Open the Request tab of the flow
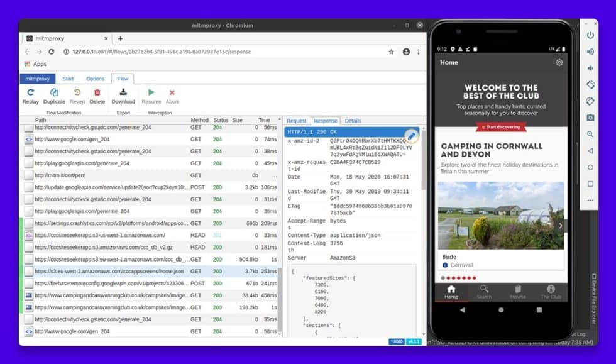 pyautogui.click(x=296, y=121)
